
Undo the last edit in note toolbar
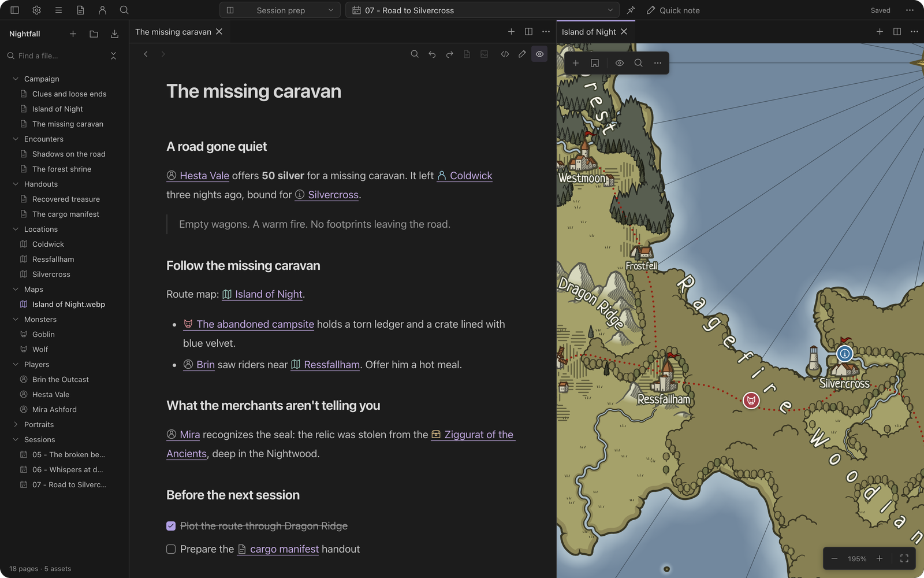click(432, 54)
